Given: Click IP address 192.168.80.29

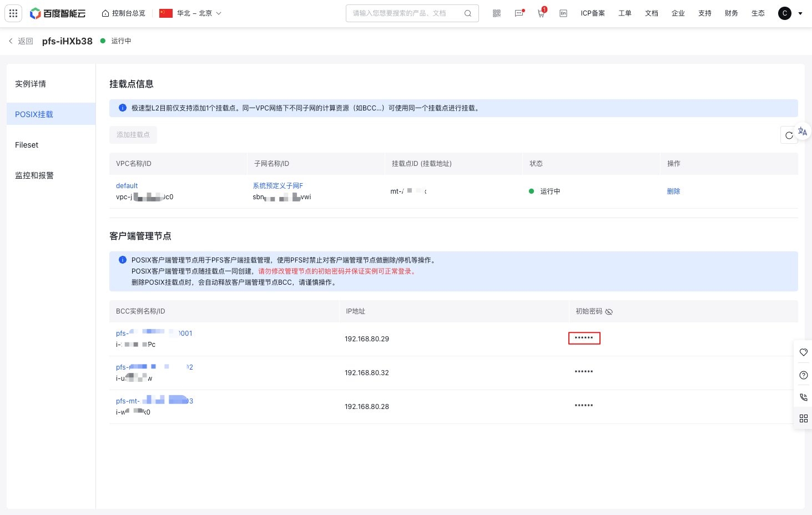Looking at the screenshot, I should click(367, 339).
